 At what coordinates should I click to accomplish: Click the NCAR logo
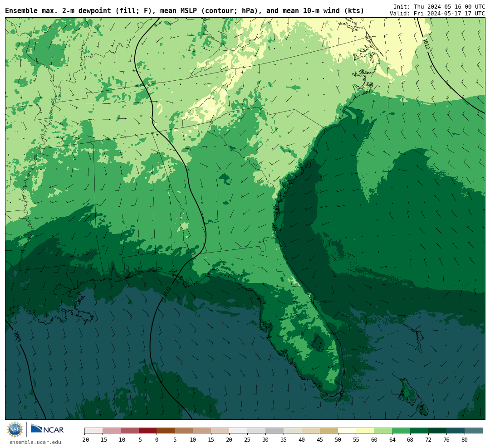(x=47, y=429)
